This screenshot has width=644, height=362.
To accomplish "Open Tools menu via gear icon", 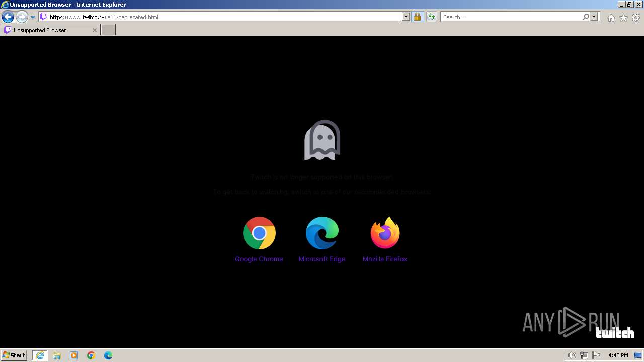I will click(636, 18).
